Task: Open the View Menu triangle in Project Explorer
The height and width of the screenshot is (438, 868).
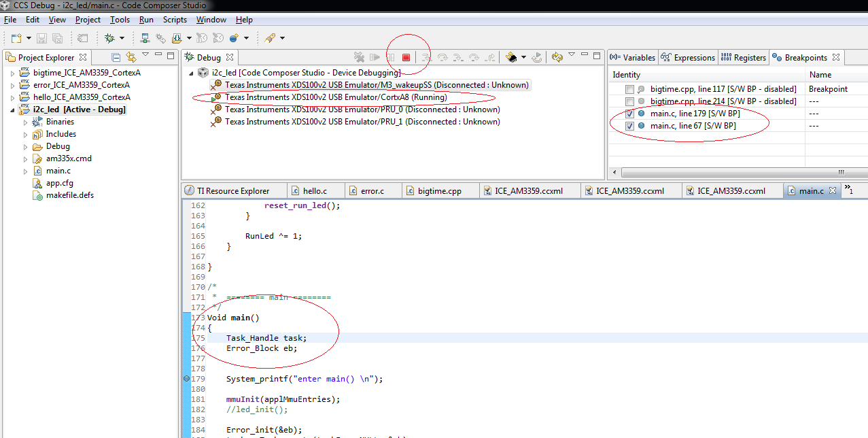Action: pos(145,55)
